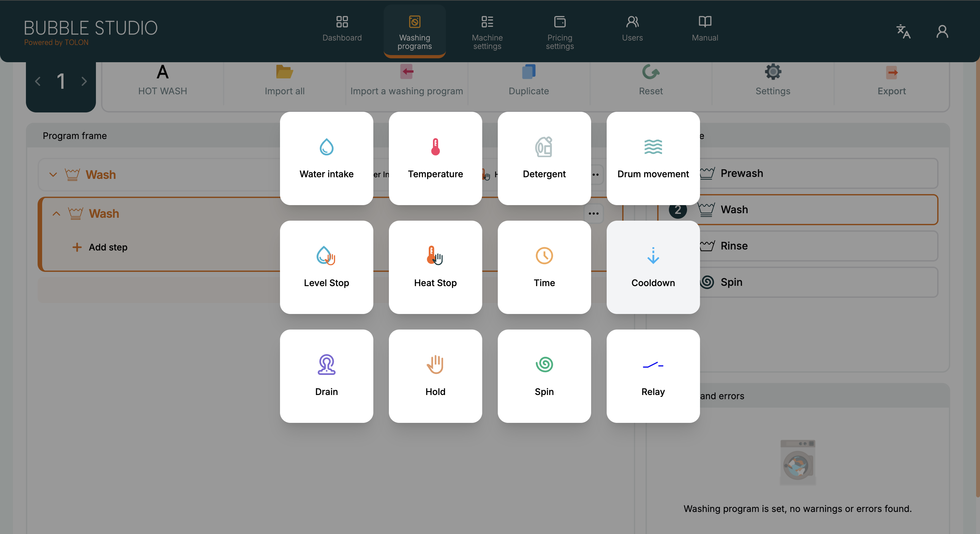Pick the Detergent step tile

pos(544,158)
